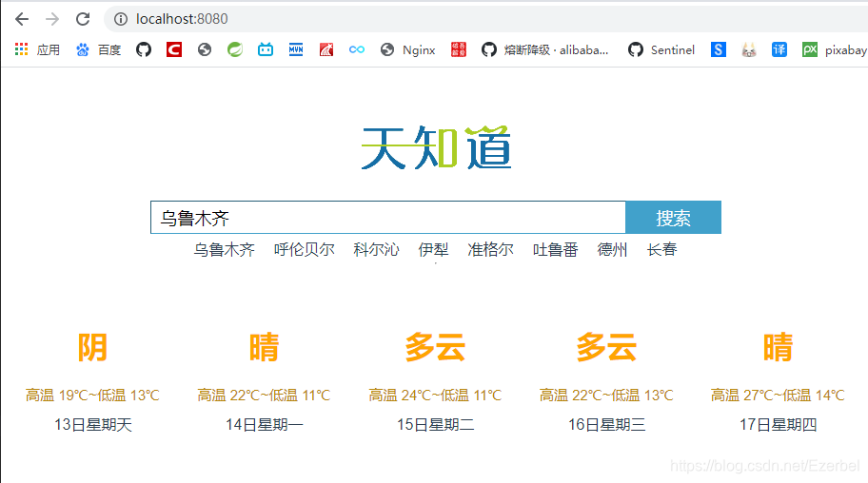868x483 pixels.
Task: Click the 晴 heading above 14日星期一
Action: pyautogui.click(x=264, y=347)
